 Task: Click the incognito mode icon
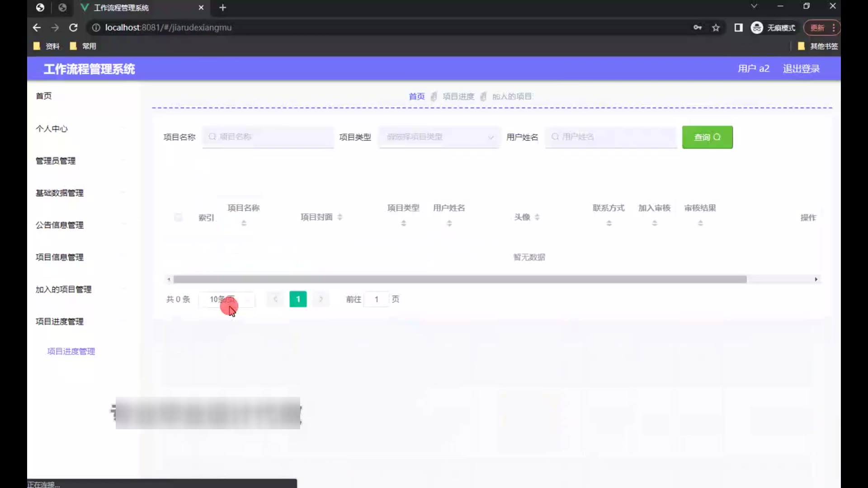pyautogui.click(x=757, y=28)
